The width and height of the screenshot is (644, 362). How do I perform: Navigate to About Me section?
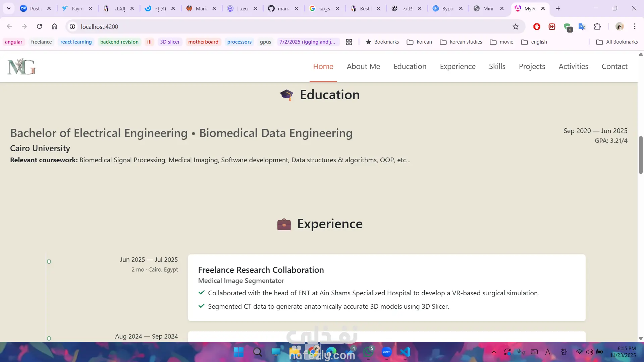[x=363, y=66]
